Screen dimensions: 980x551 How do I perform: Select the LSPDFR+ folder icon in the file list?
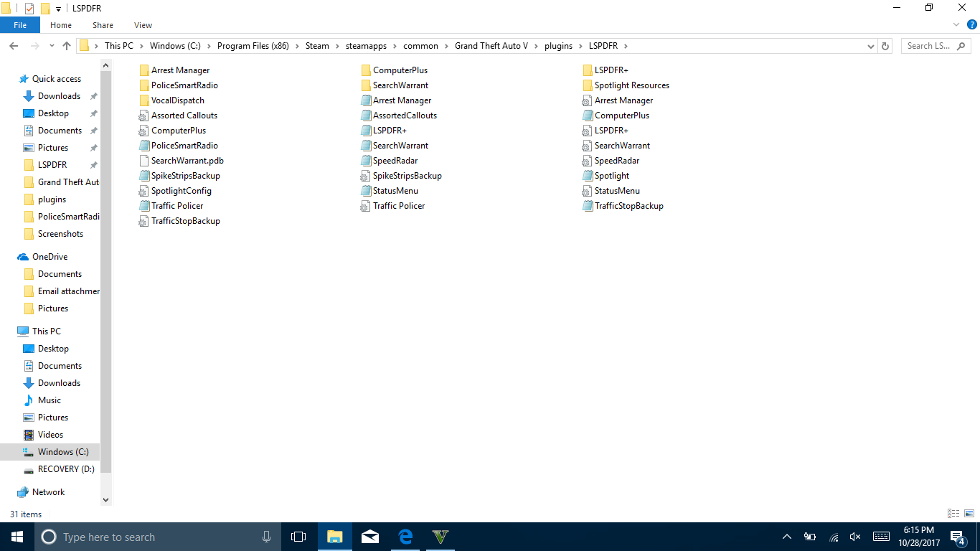(588, 70)
